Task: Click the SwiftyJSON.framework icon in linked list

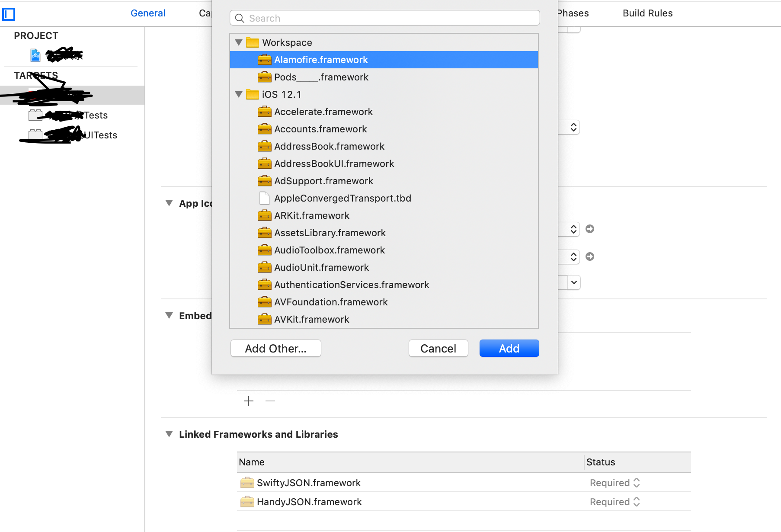Action: (x=247, y=483)
